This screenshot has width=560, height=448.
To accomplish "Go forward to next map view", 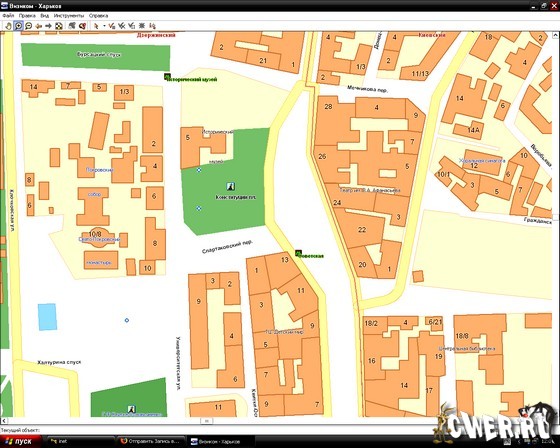I will point(48,26).
